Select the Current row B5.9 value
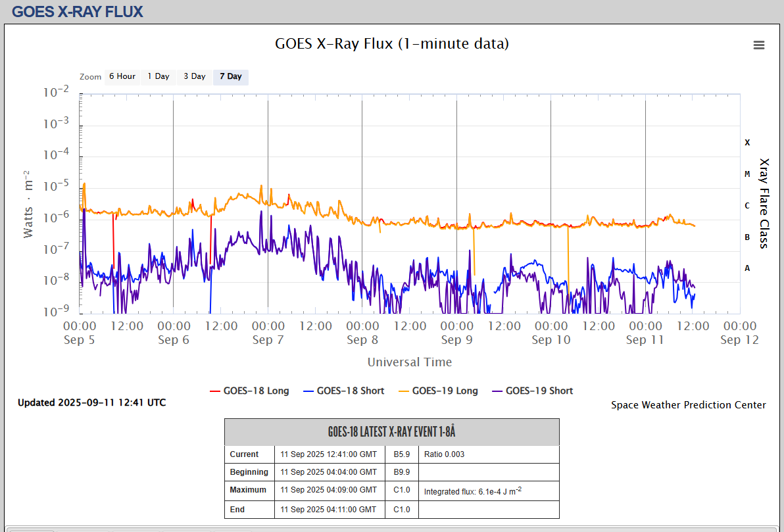The height and width of the screenshot is (532, 784). (401, 454)
